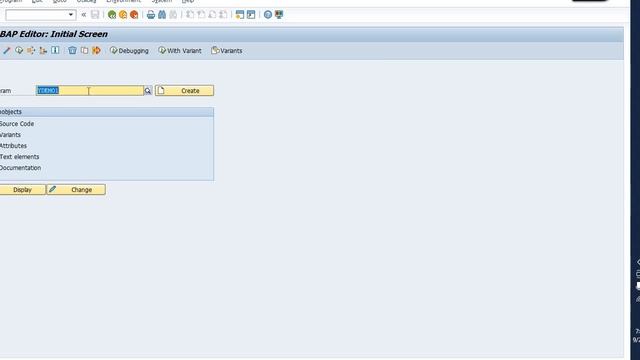Select the Text elements subobject
The image size is (640, 360).
point(20,157)
